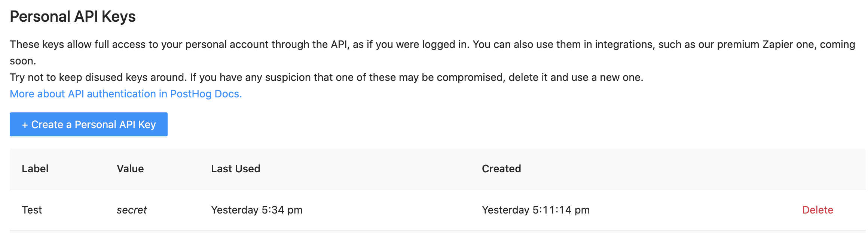Open PostHog Docs API authentication link
This screenshot has height=233, width=868.
click(126, 94)
